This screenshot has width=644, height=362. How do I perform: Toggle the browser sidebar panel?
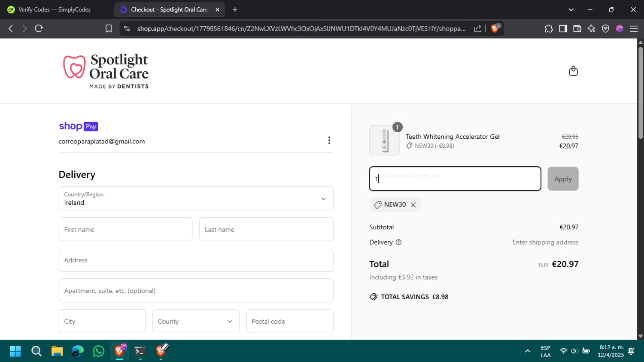pyautogui.click(x=563, y=28)
